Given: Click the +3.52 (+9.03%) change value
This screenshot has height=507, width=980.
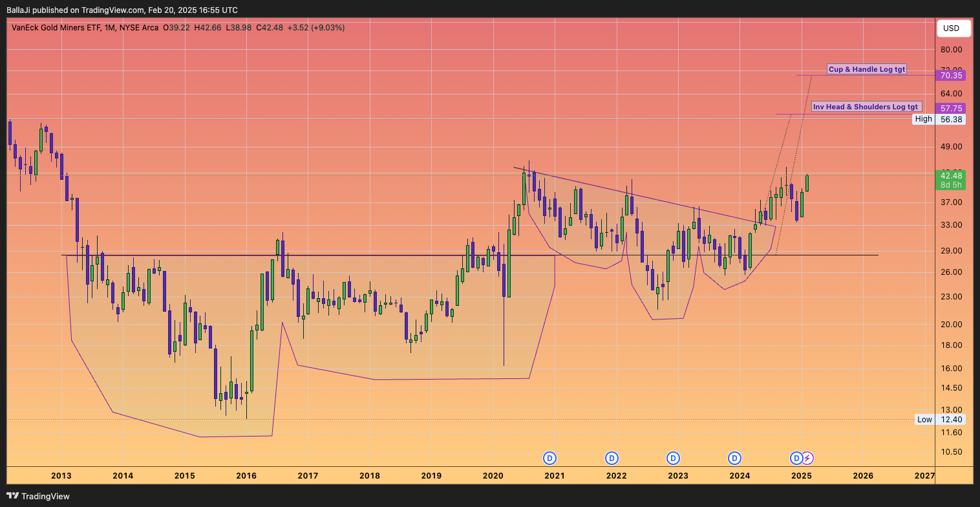Looking at the screenshot, I should click(316, 28).
